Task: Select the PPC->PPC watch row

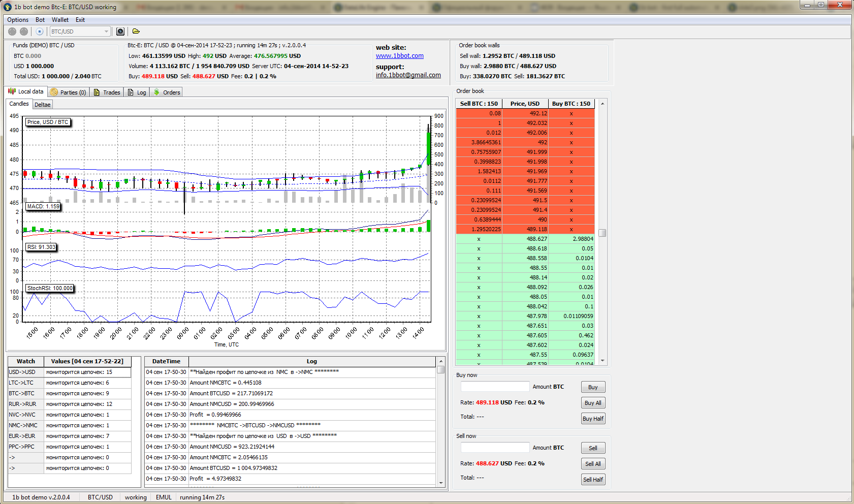Action: 70,447
